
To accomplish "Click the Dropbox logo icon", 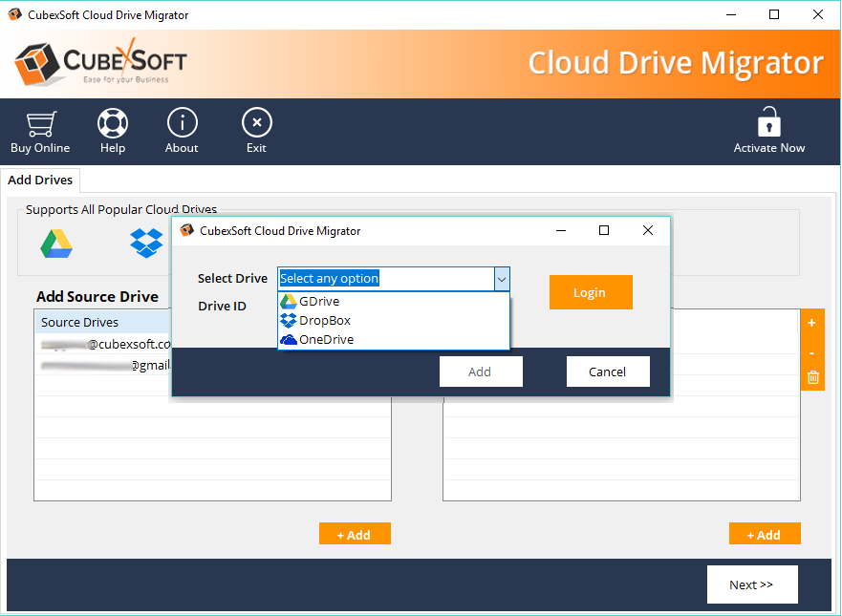I will [146, 244].
